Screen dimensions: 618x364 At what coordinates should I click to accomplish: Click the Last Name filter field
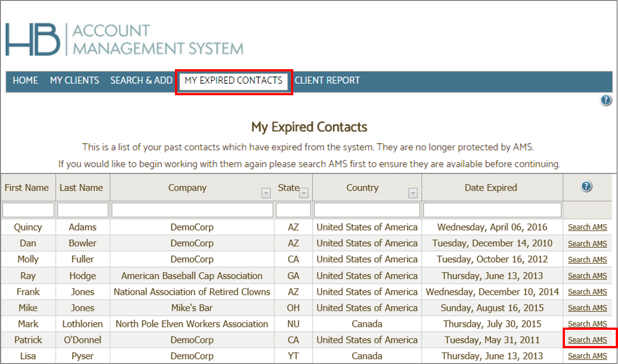click(x=83, y=209)
